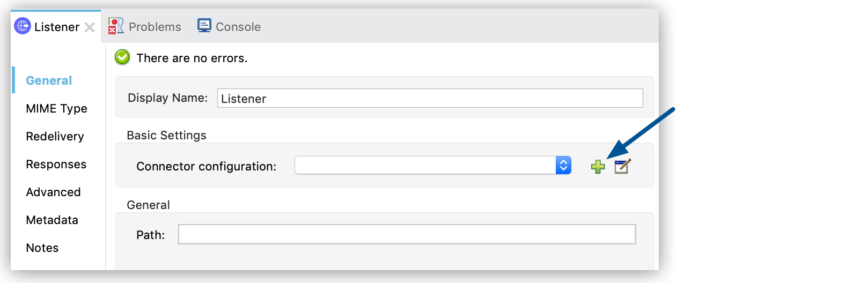868x283 pixels.
Task: Switch to the Console tab
Action: [238, 27]
